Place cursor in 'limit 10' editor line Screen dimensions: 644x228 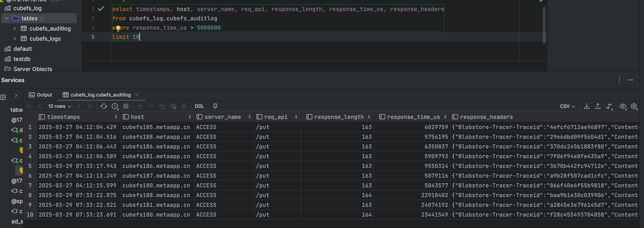[126, 37]
